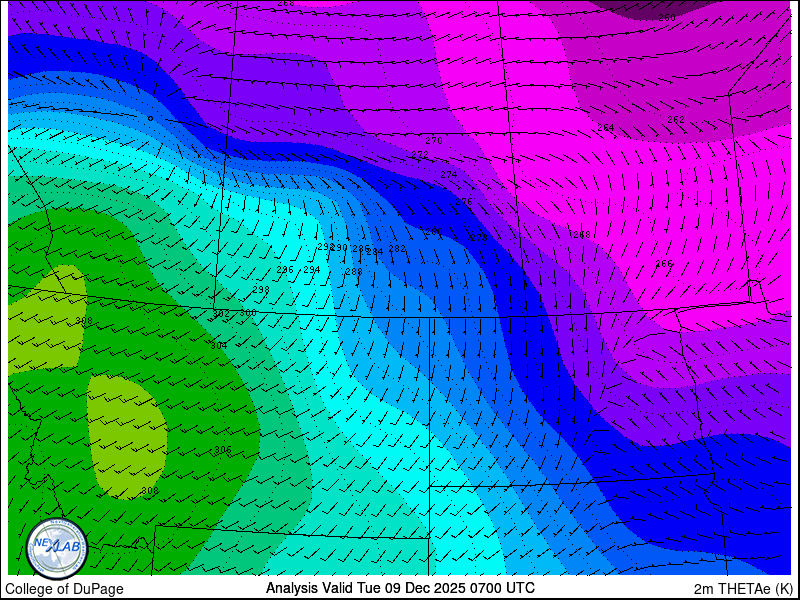
Task: Click the 276 contour label
Action: tap(464, 202)
